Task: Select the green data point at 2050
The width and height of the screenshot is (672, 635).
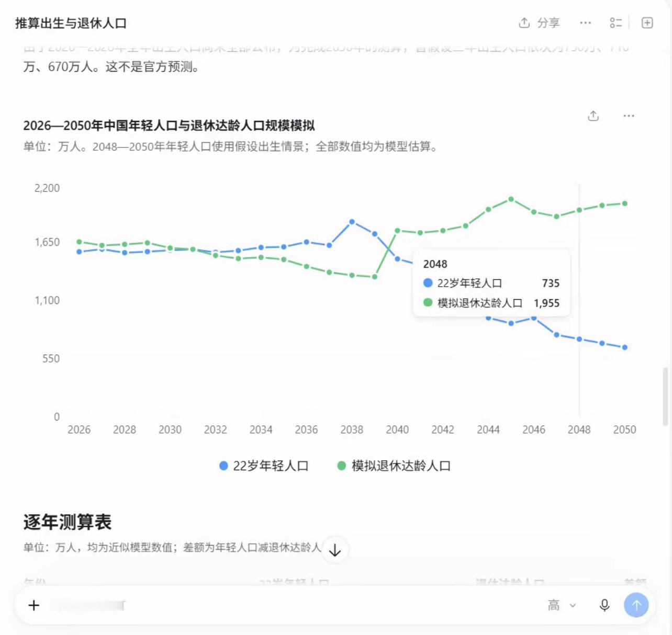Action: [625, 203]
